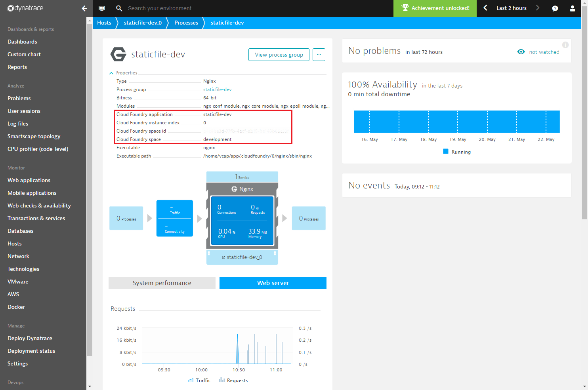Click Hosts breadcrumb
Image resolution: width=588 pixels, height=390 pixels.
(104, 23)
